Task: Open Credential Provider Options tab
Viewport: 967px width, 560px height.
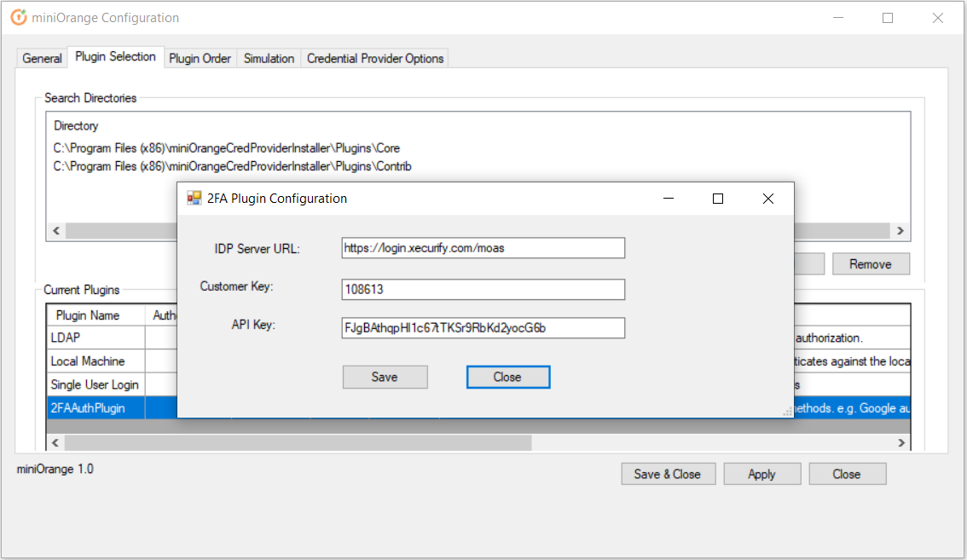Action: [x=375, y=59]
